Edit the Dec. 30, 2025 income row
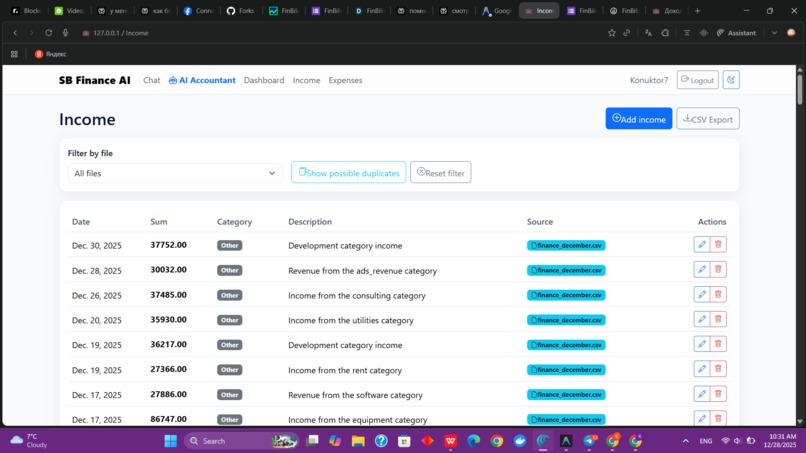The width and height of the screenshot is (806, 453). (702, 244)
